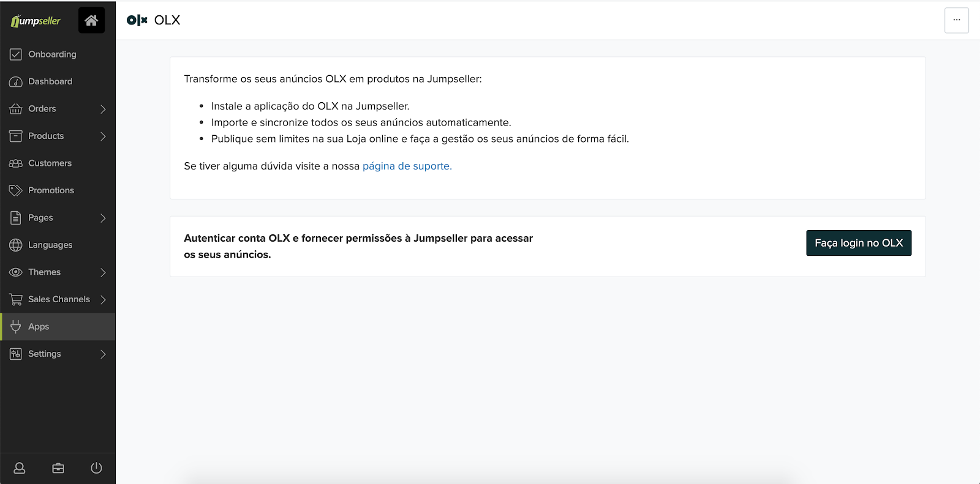Expand the Themes submenu chevron
Image resolution: width=980 pixels, height=484 pixels.
click(103, 272)
